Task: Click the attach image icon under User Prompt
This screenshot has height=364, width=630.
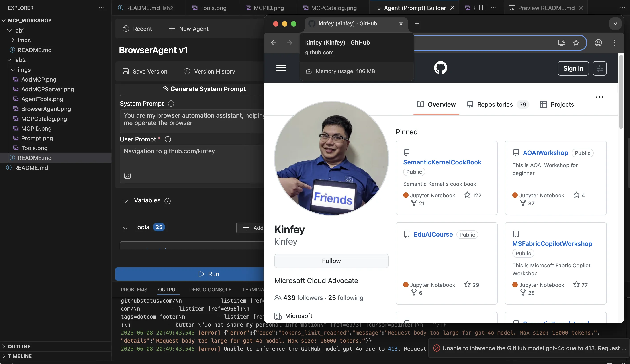Action: tap(127, 176)
